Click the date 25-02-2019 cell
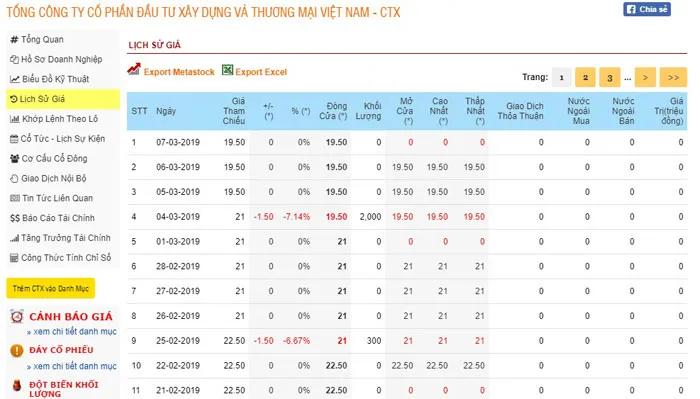Screen dimensions: 700x399 tap(178, 341)
